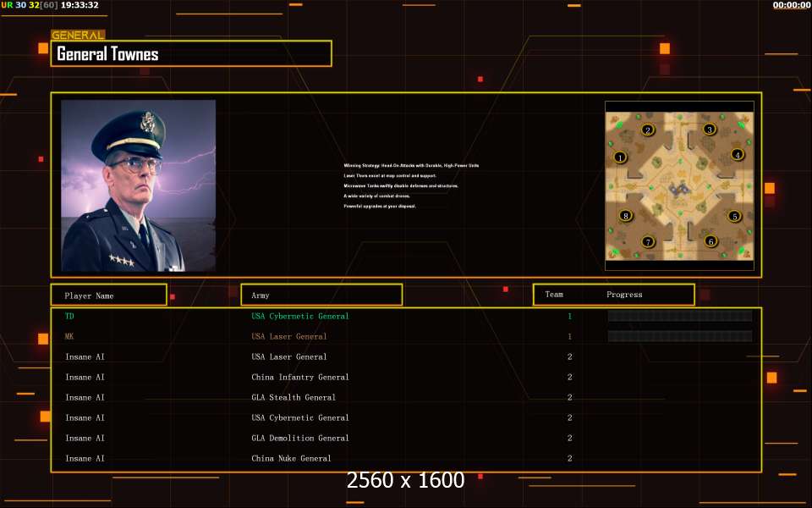812x508 pixels.
Task: Click start position 5 on the minimap
Action: click(x=734, y=216)
